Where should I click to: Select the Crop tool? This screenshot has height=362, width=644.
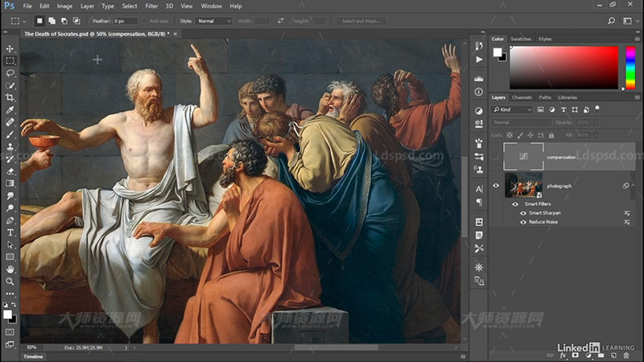click(10, 97)
